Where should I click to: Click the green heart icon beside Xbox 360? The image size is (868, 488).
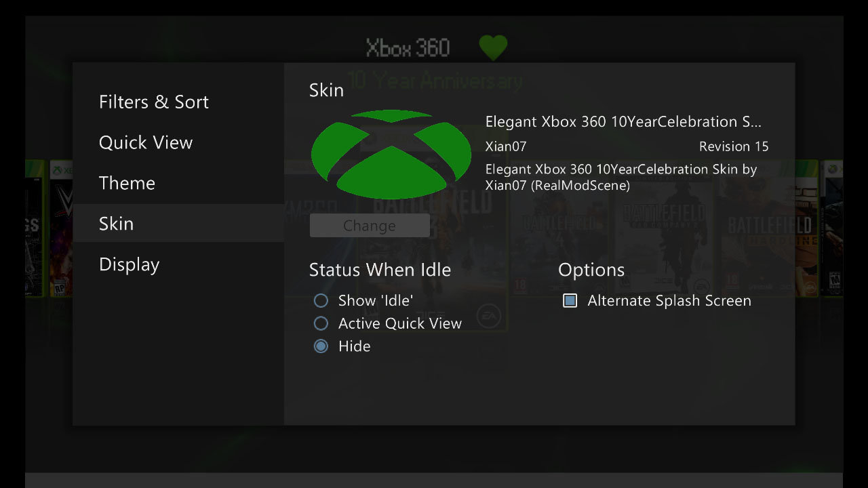(493, 47)
